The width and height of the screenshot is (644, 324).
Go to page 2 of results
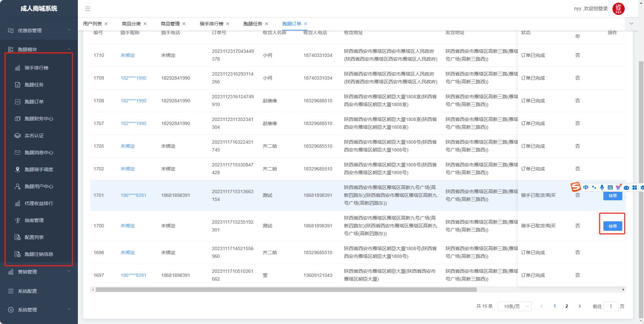[x=567, y=306]
